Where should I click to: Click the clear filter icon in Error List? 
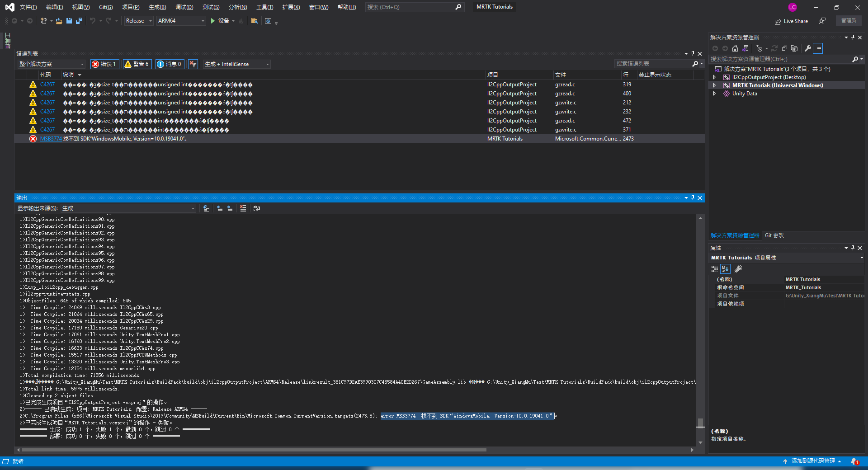[193, 64]
